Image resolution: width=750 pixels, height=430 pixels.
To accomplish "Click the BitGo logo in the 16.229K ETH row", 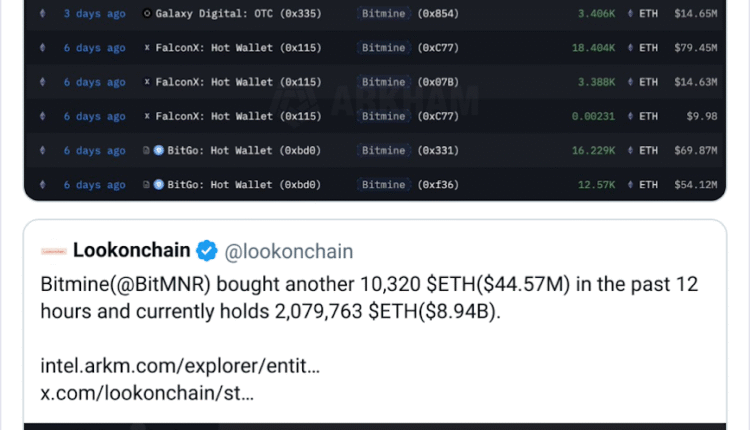I will tap(158, 150).
